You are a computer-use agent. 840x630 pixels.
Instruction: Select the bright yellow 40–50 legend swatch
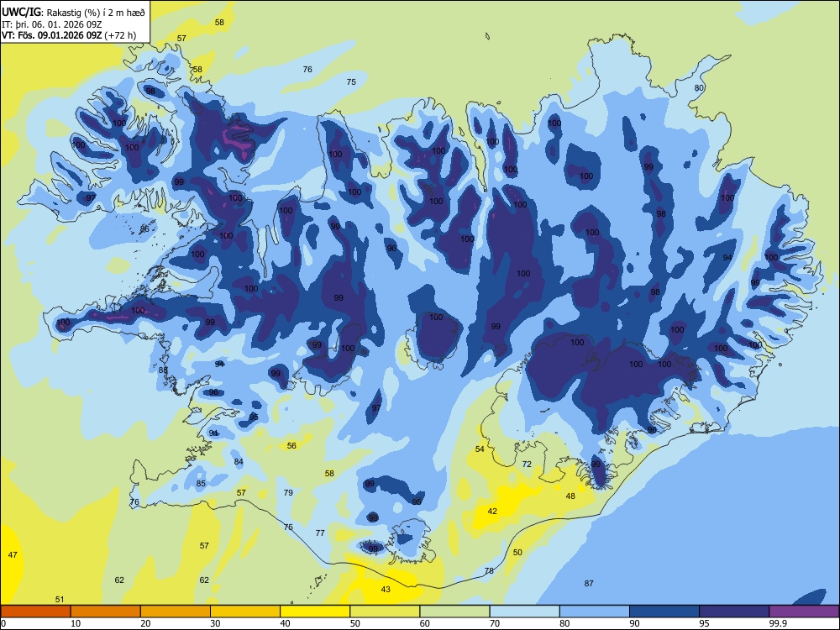[315, 612]
